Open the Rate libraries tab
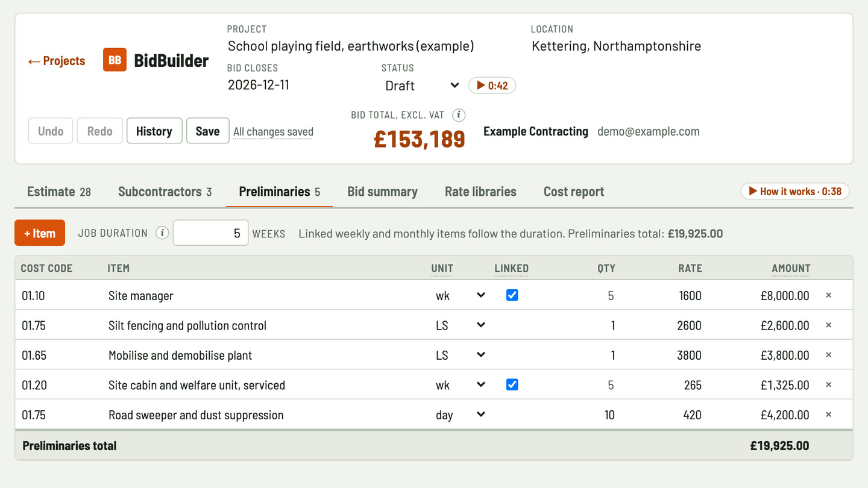Image resolution: width=868 pixels, height=488 pixels. (480, 192)
